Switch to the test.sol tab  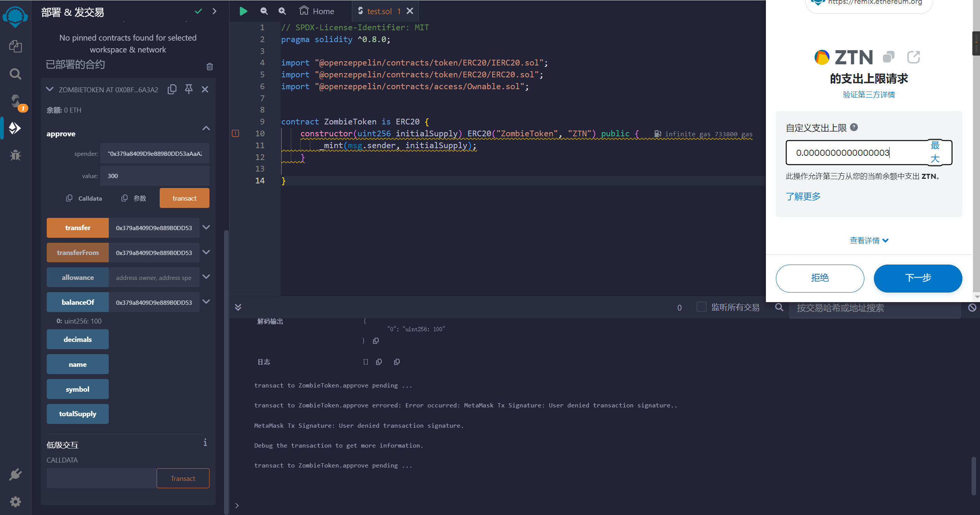[x=379, y=11]
